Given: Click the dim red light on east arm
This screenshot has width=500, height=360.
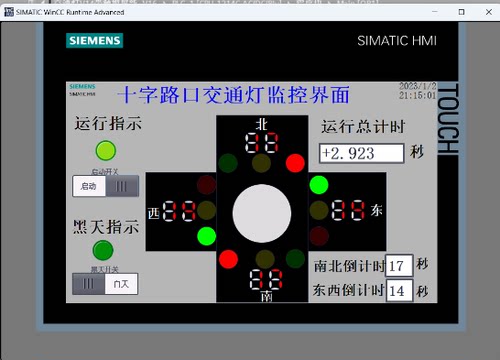Looking at the screenshot, I should tap(319, 236).
